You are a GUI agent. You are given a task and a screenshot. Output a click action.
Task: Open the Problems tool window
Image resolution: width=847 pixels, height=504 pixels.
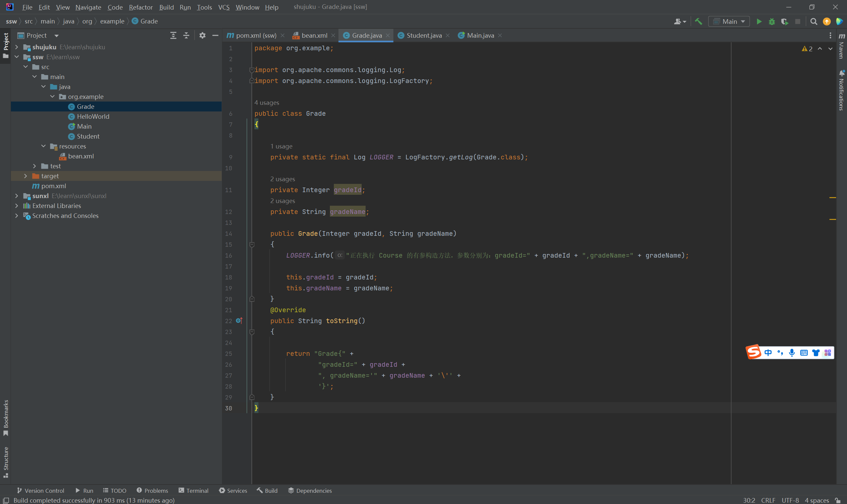click(152, 490)
